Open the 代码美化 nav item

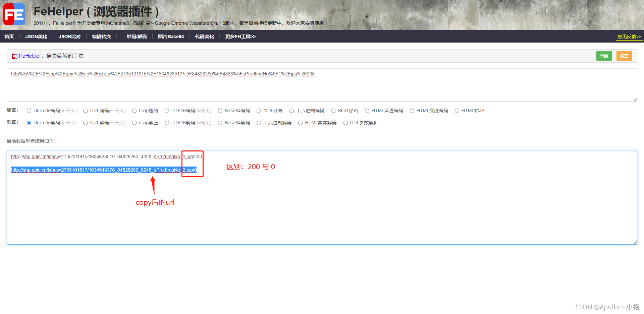[205, 37]
